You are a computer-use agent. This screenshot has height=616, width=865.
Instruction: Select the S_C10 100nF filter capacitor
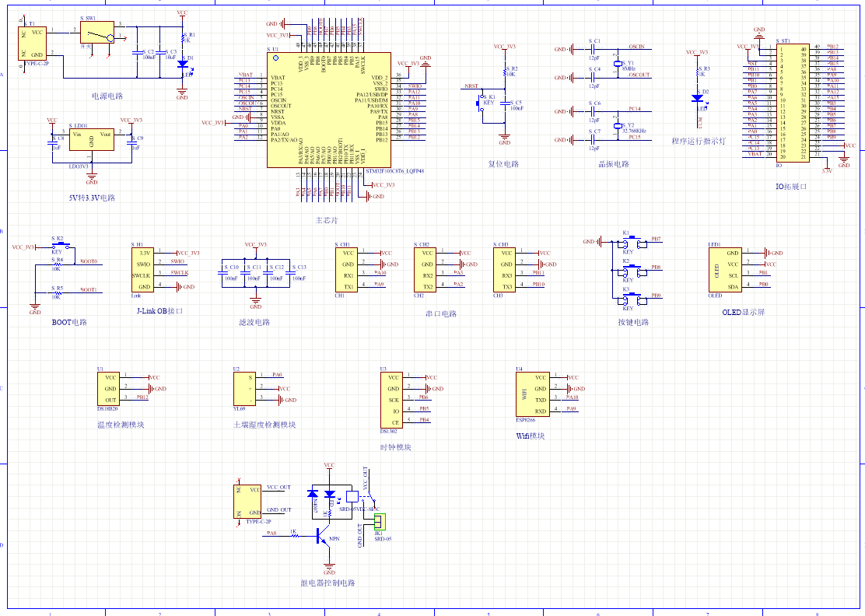222,272
